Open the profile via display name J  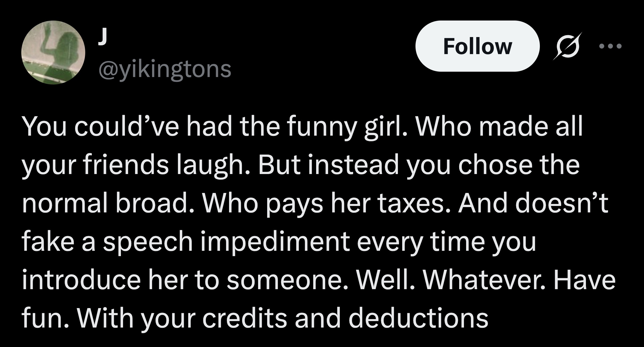click(103, 38)
